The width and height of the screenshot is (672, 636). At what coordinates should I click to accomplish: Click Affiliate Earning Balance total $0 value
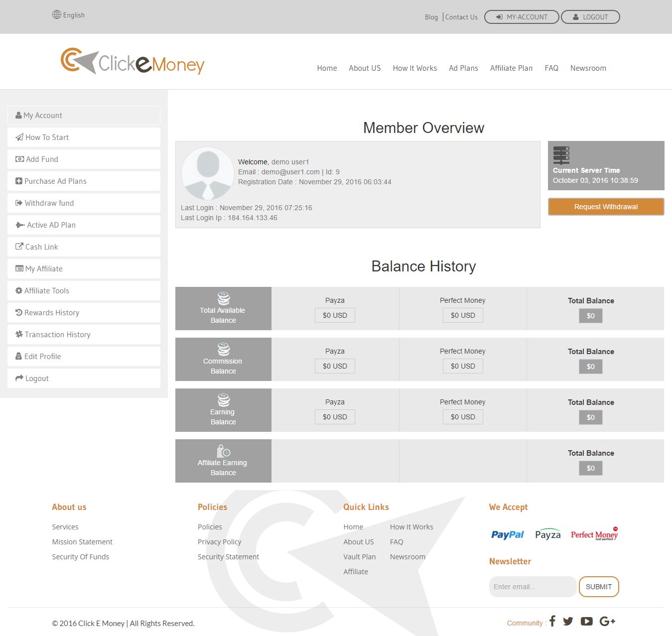591,468
